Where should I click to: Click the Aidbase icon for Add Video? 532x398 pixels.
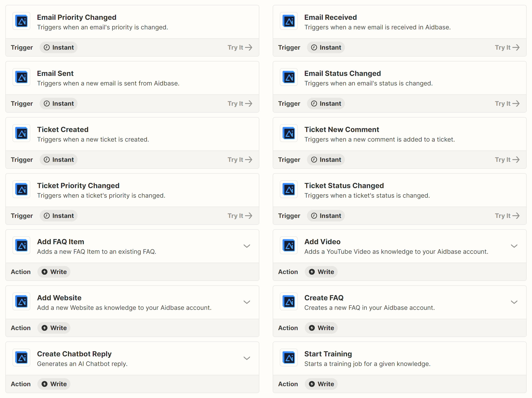pyautogui.click(x=289, y=246)
